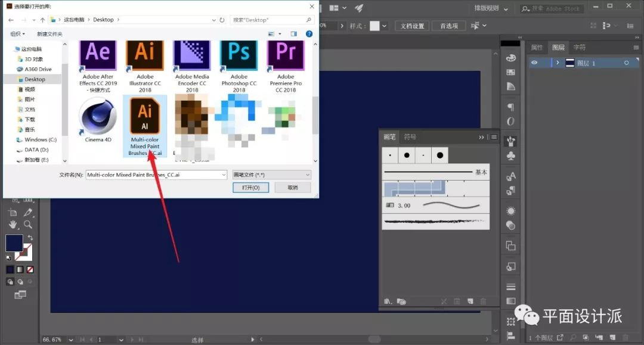Expand 图层 1 with its chevron
Viewport: 644px width, 345px height.
coord(558,63)
